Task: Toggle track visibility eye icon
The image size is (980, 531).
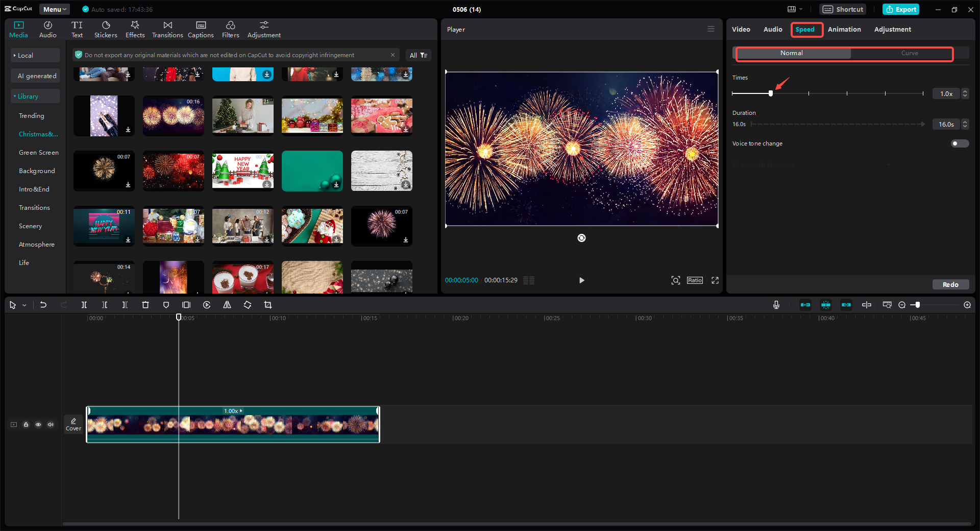Action: click(38, 424)
